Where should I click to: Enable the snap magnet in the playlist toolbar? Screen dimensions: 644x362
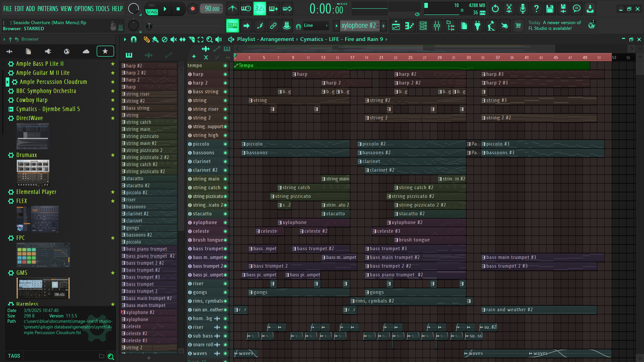coord(134,39)
